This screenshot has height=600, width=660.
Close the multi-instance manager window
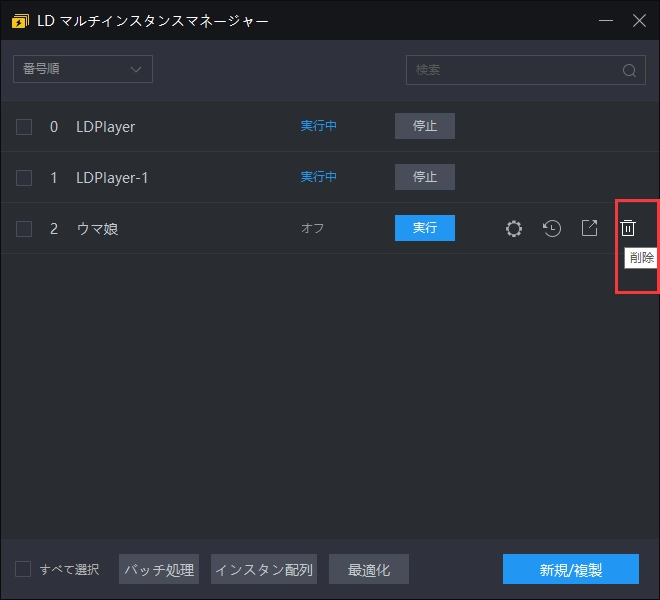(x=639, y=21)
